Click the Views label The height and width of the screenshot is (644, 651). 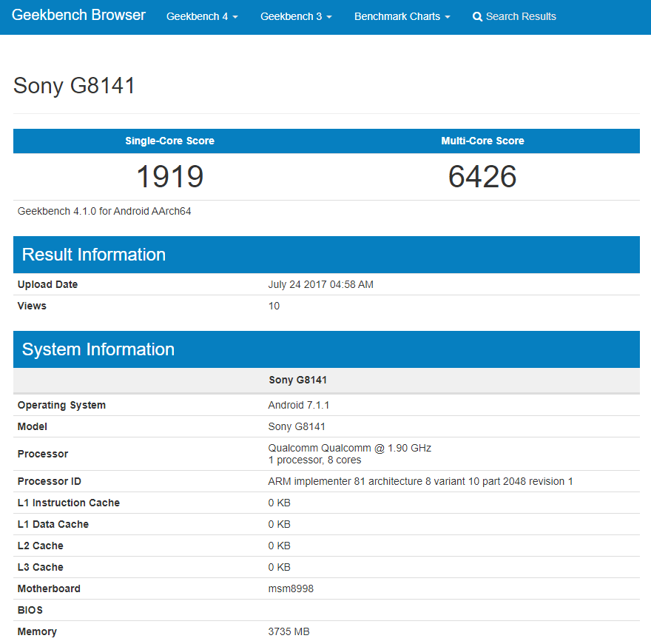[32, 306]
